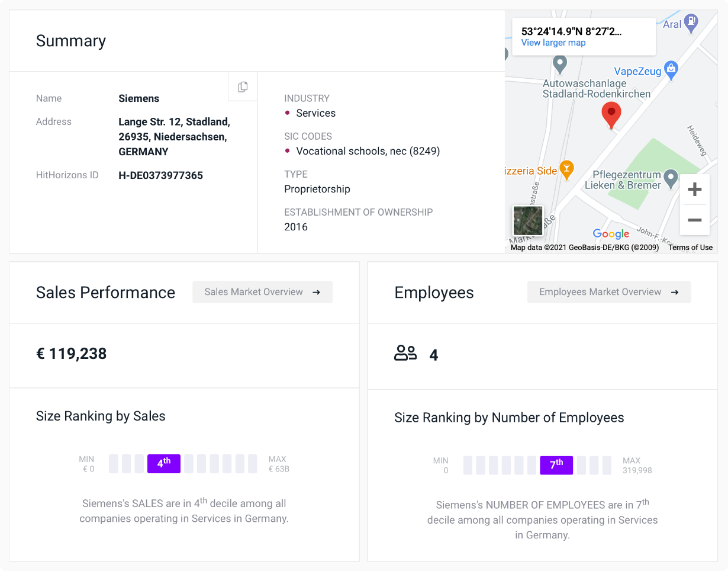Click the Map data ©2021 GeoBasis-DE/BKG attribution
The image size is (728, 571).
[x=585, y=248]
